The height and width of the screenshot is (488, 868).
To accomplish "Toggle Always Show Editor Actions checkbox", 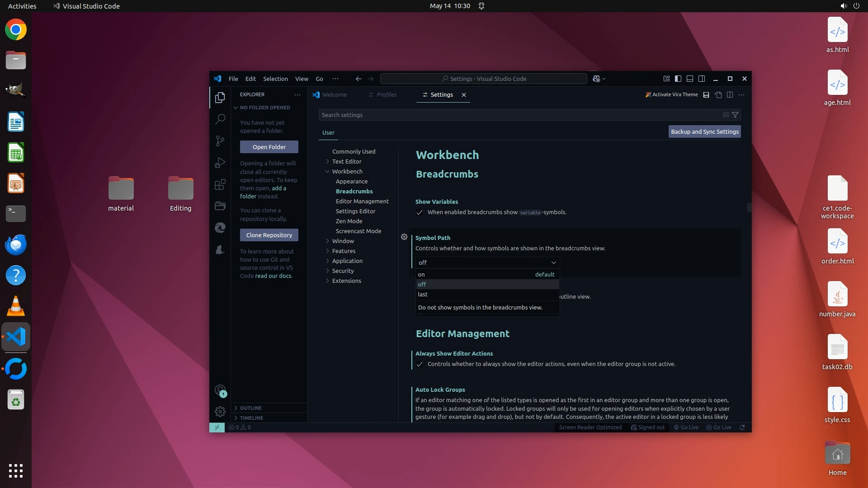I will click(420, 364).
